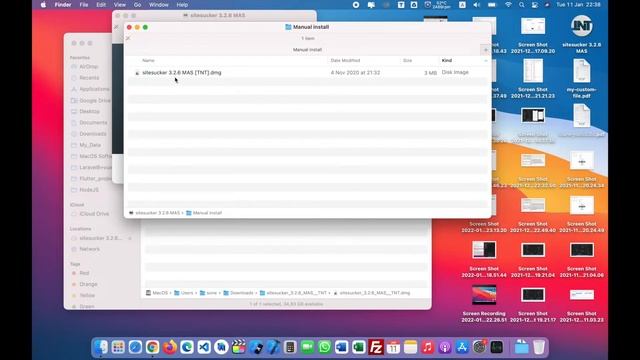Open Launchpad in the Dock
640x360 pixels.
coord(118,347)
